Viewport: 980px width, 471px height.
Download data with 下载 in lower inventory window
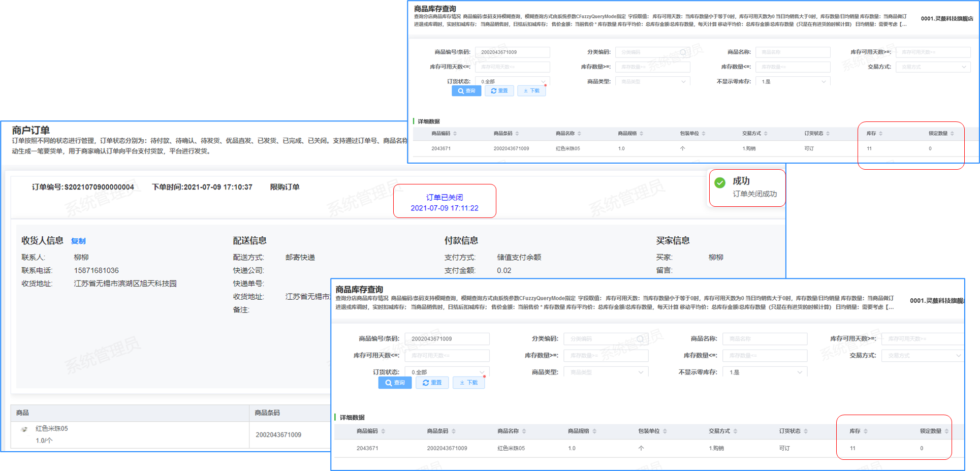(468, 383)
